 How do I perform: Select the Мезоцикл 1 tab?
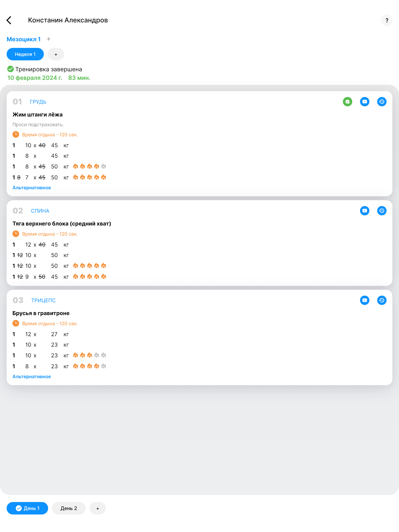(24, 39)
